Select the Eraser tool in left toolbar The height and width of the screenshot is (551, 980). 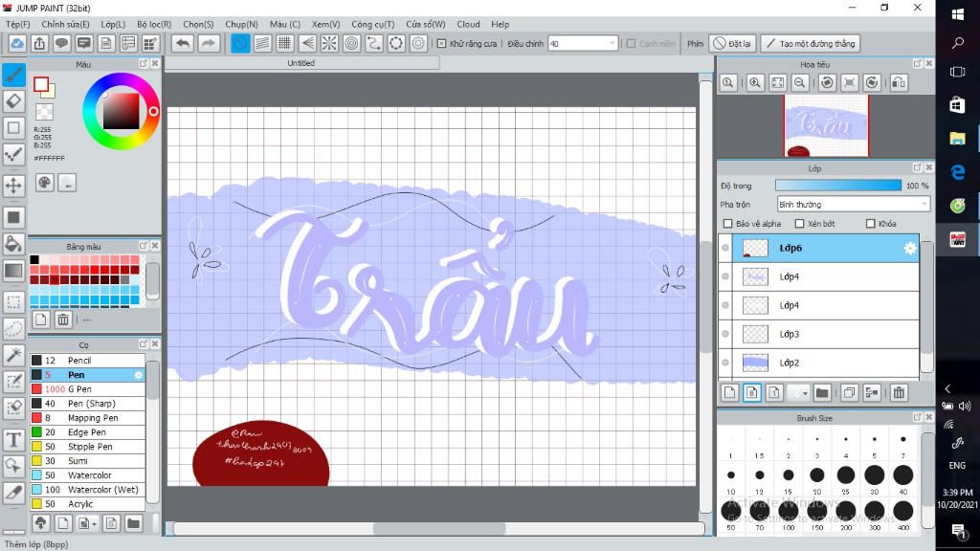pyautogui.click(x=13, y=100)
